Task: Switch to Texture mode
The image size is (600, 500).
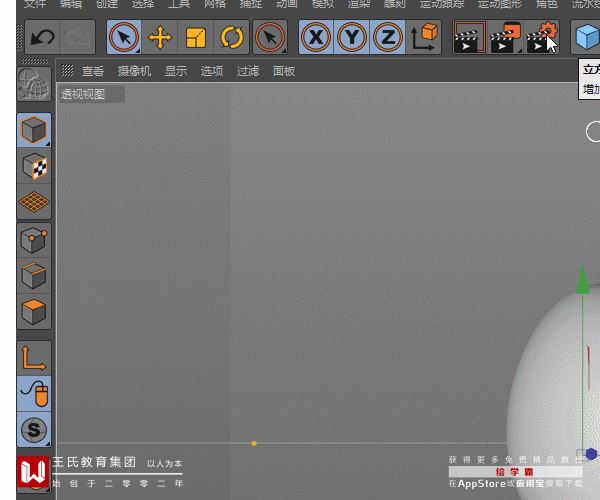Action: coord(34,166)
